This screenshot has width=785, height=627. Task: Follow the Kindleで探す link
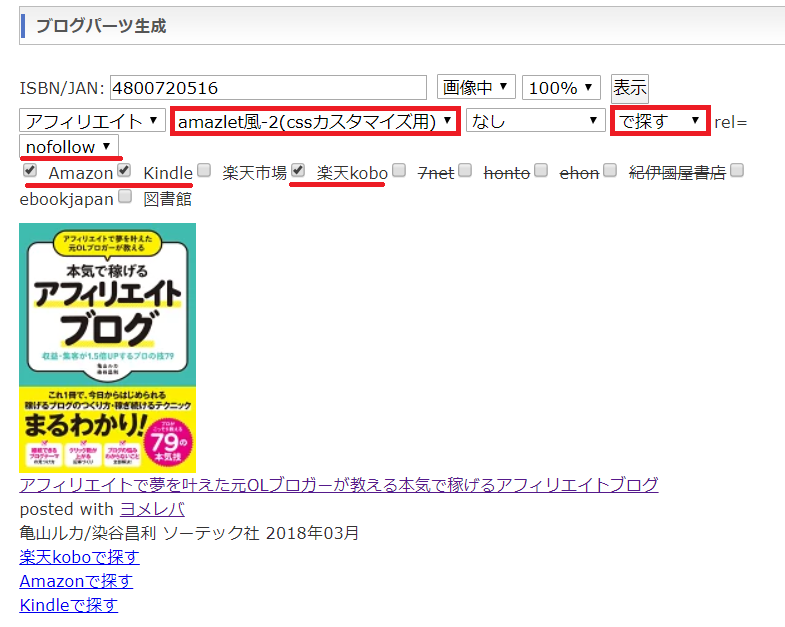click(69, 605)
